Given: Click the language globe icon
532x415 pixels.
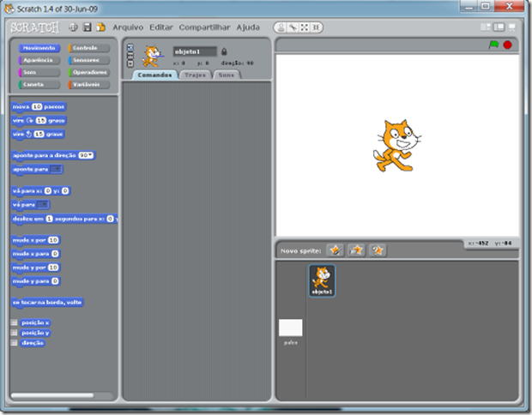Looking at the screenshot, I should (x=73, y=27).
